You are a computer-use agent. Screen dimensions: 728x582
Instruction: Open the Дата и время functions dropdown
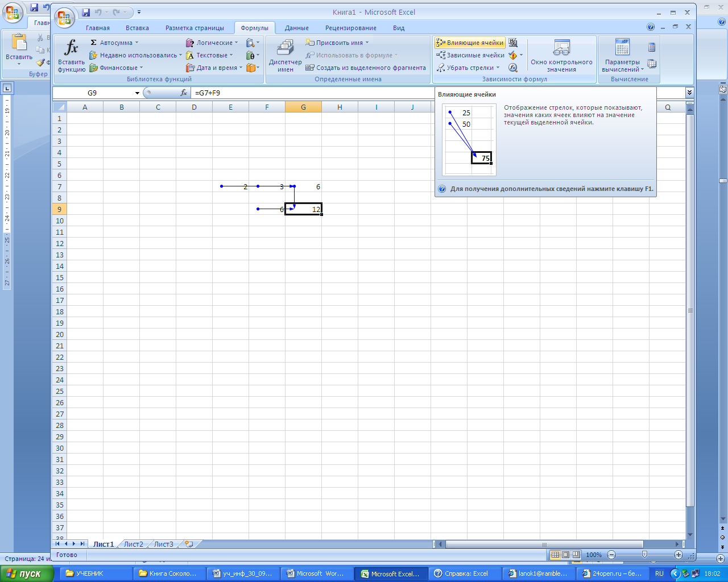[x=214, y=68]
